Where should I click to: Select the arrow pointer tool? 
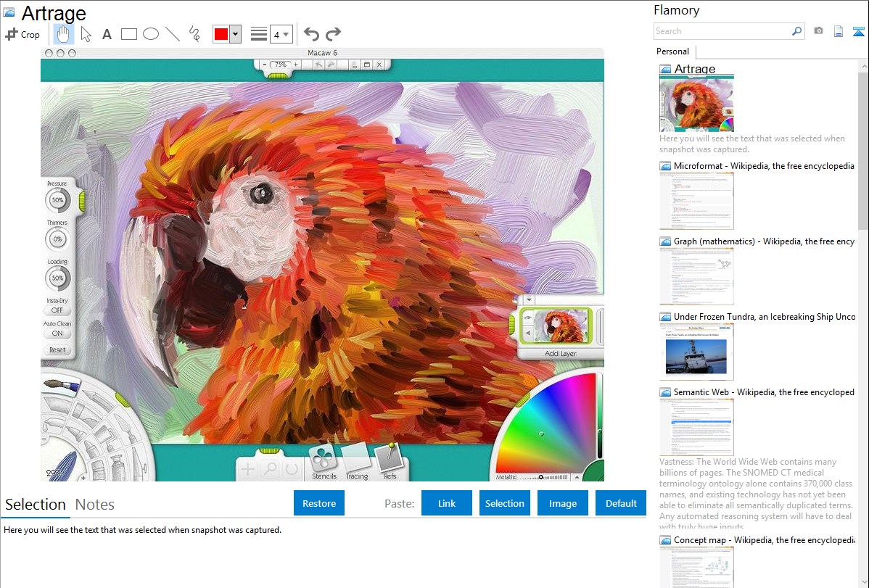click(x=86, y=34)
